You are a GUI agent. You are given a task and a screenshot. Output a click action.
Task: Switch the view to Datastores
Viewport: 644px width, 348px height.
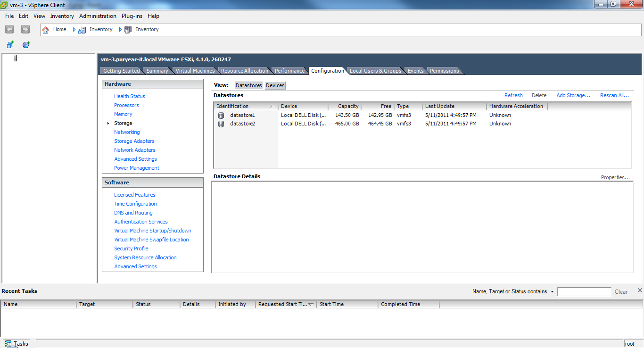click(248, 85)
